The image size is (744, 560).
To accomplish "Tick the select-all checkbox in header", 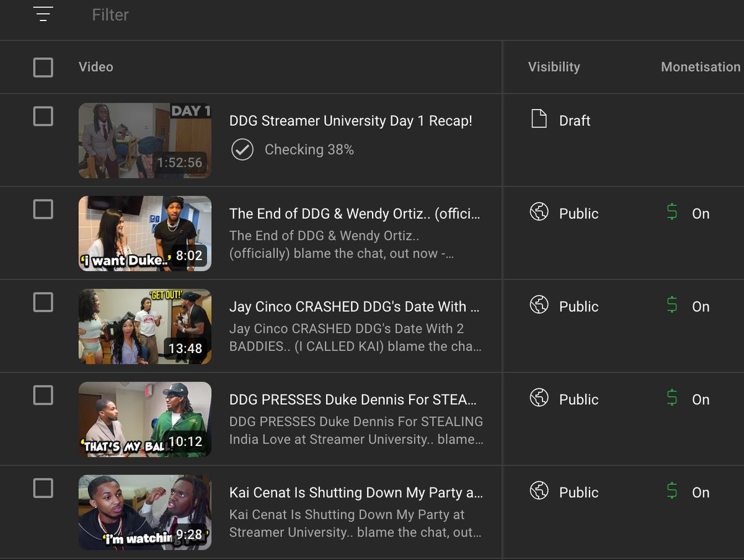I will 43,67.
